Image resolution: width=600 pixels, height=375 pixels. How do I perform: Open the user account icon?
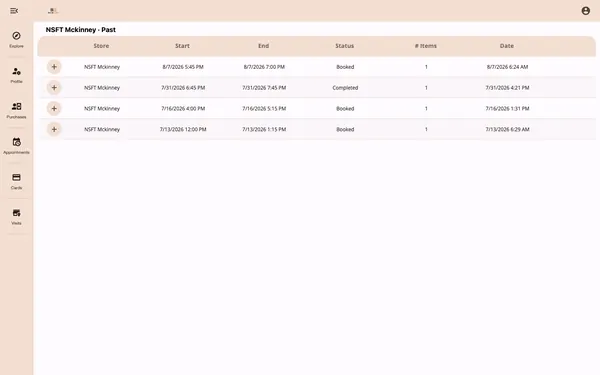point(585,11)
